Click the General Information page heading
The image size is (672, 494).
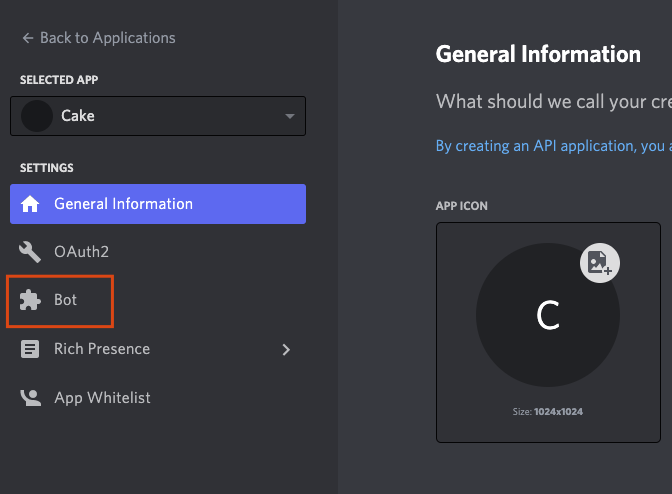click(538, 54)
